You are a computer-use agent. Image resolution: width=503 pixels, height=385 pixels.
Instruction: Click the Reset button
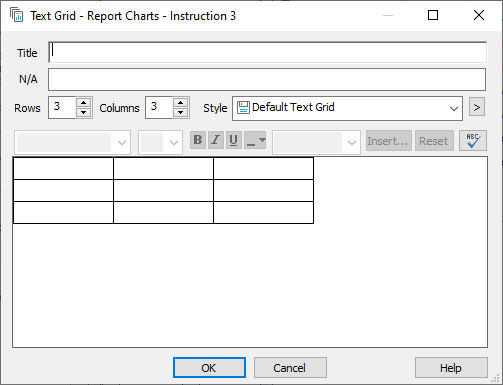point(434,141)
